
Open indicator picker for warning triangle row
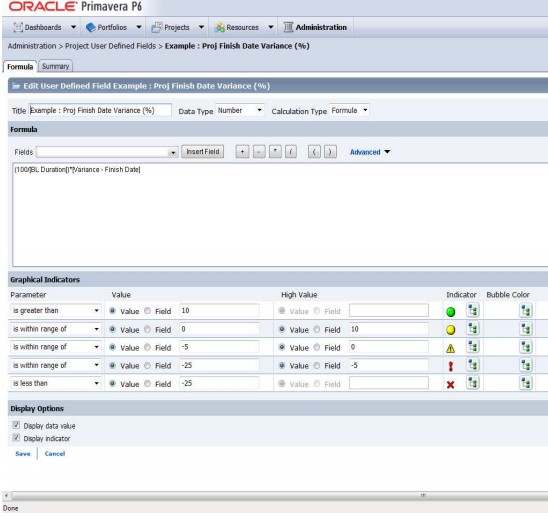pyautogui.click(x=473, y=347)
